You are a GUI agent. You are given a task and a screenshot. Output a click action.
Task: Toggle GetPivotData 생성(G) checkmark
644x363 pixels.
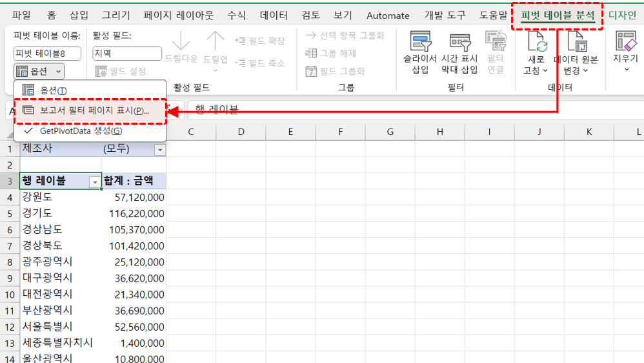(x=90, y=131)
